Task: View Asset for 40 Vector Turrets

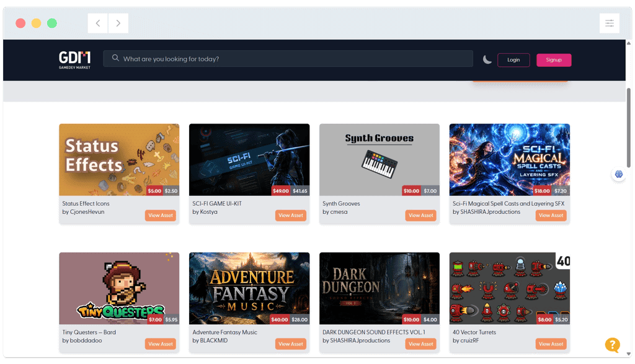Action: [x=551, y=344]
